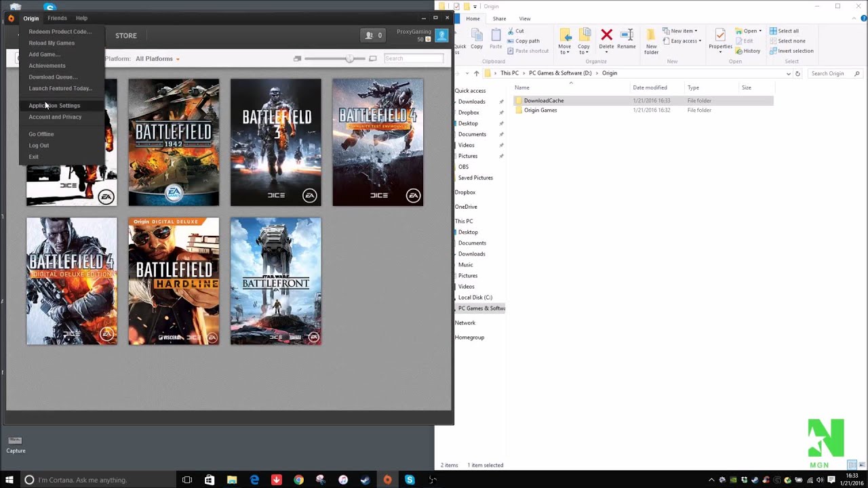Expand the Open dropdown in ribbon

[x=749, y=31]
